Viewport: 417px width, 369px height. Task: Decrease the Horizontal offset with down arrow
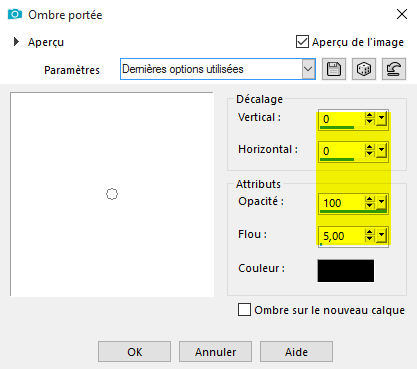(x=369, y=154)
